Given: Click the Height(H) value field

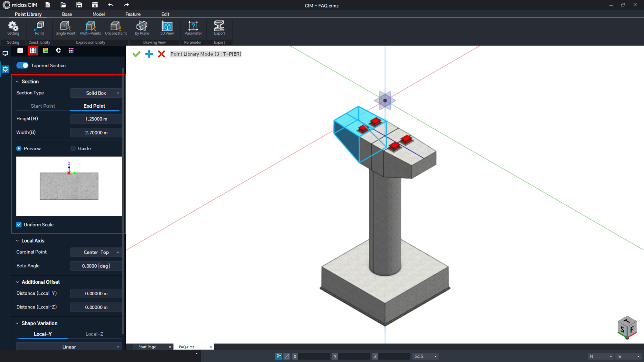Looking at the screenshot, I should pos(96,119).
